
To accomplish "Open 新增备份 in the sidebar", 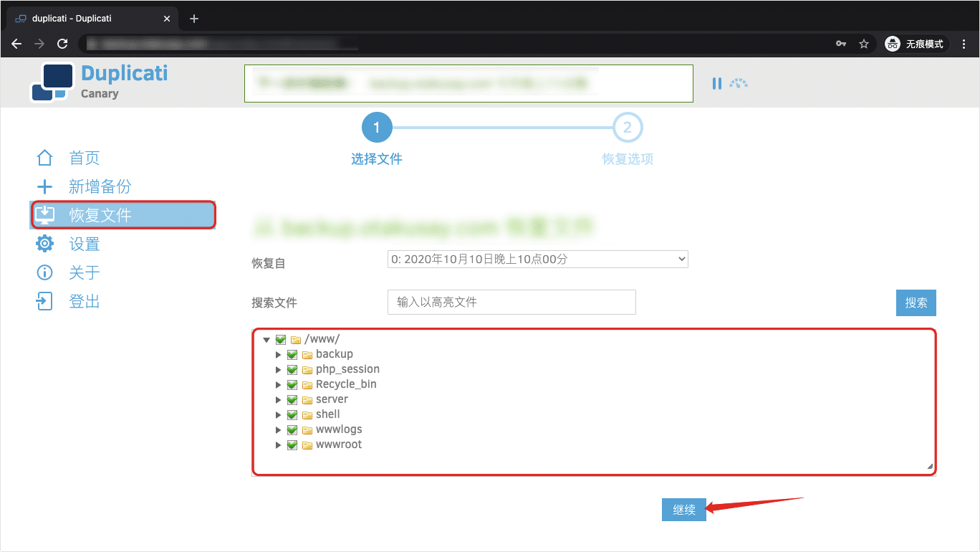I will pos(100,186).
